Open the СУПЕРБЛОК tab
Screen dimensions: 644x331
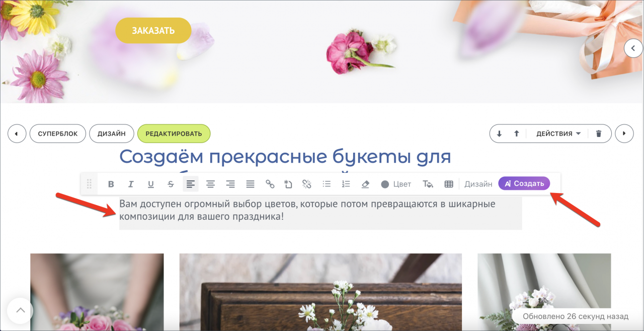pyautogui.click(x=58, y=134)
